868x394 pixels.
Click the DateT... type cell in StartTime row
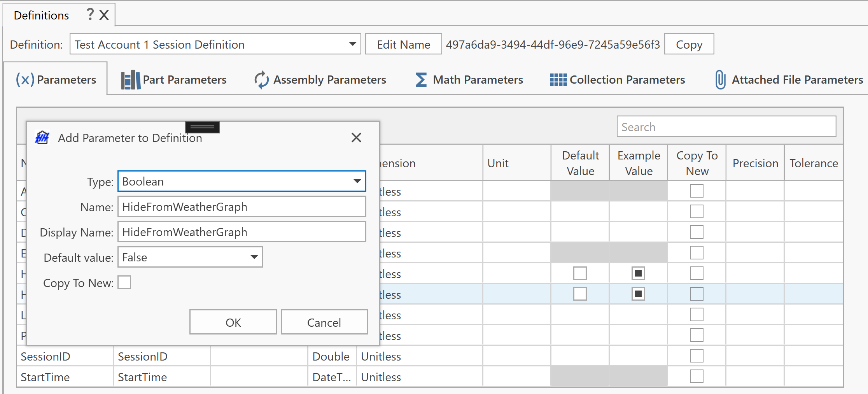click(332, 377)
